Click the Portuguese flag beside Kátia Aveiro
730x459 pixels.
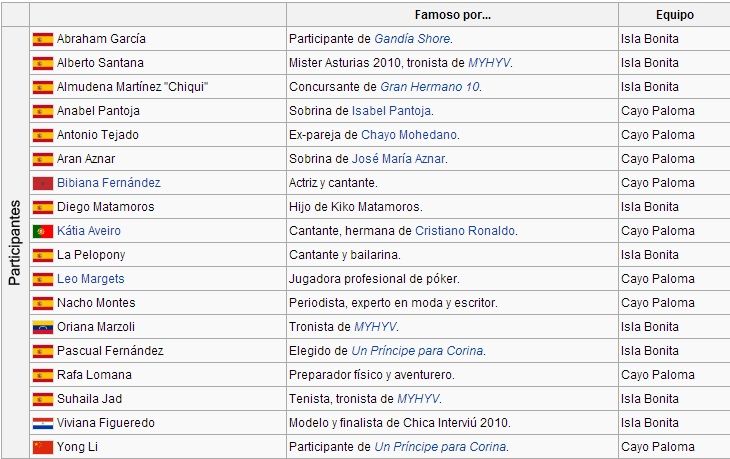coord(43,231)
